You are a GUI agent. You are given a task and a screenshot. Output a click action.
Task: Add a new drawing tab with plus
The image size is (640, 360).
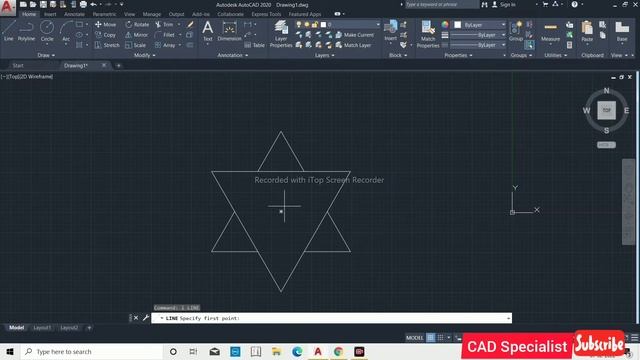[118, 65]
